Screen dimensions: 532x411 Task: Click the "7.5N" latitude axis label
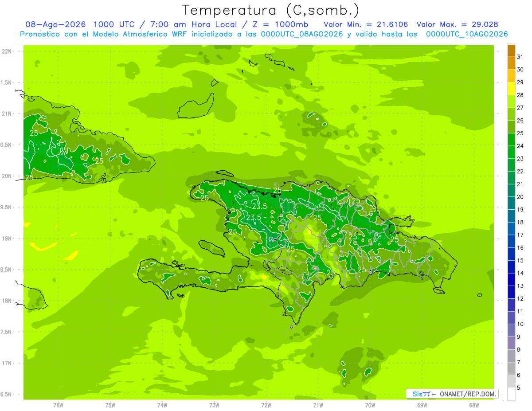point(7,332)
